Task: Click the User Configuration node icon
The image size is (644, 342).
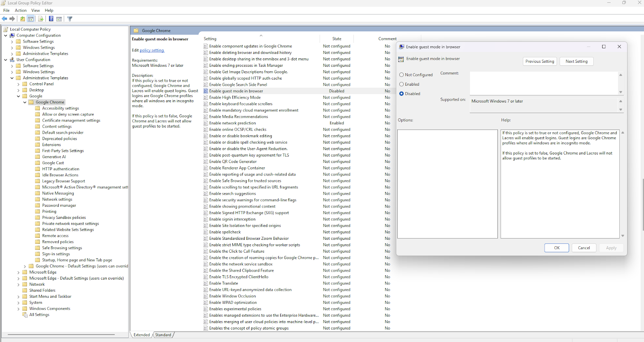Action: pos(12,60)
